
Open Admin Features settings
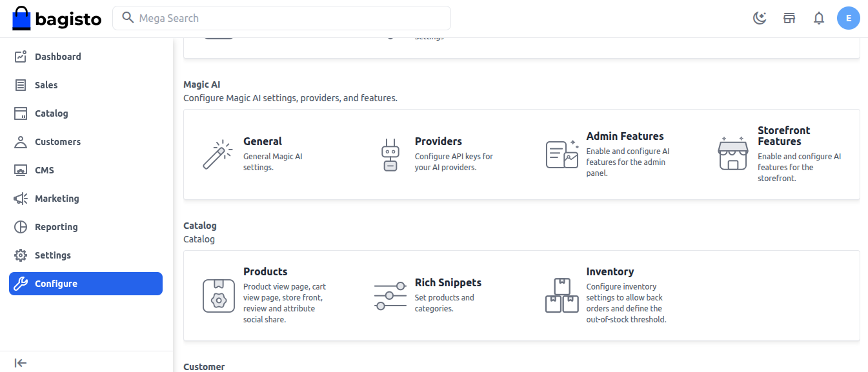tap(625, 136)
